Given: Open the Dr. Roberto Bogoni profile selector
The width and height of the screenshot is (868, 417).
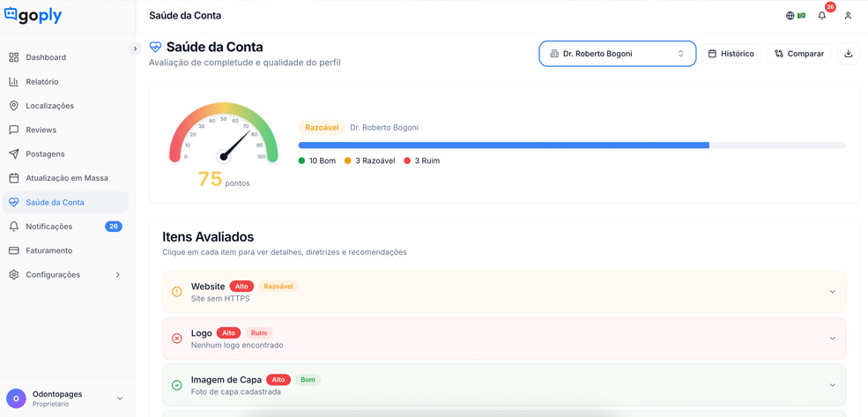Looking at the screenshot, I should point(617,54).
